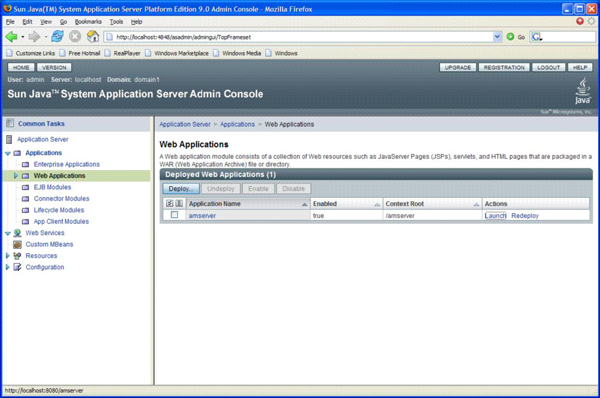Click the Connector Modules folder icon
Screen dimensions: 600x398
25,199
